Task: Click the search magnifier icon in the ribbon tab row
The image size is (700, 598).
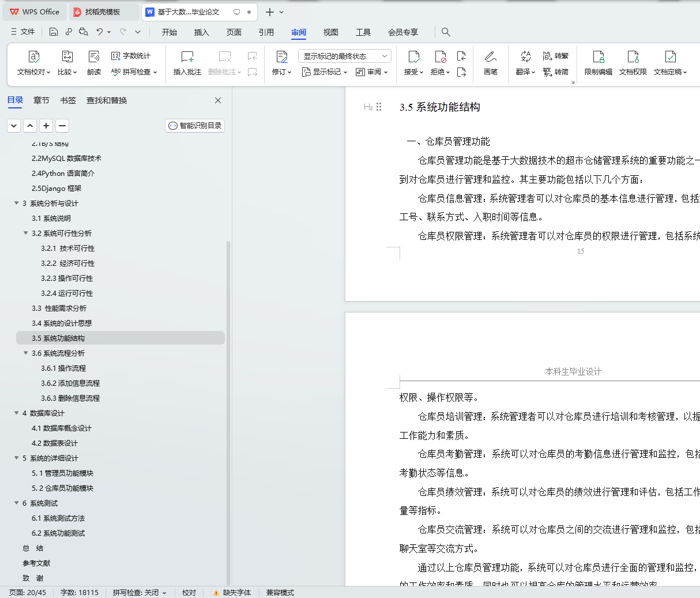Action: click(x=446, y=32)
